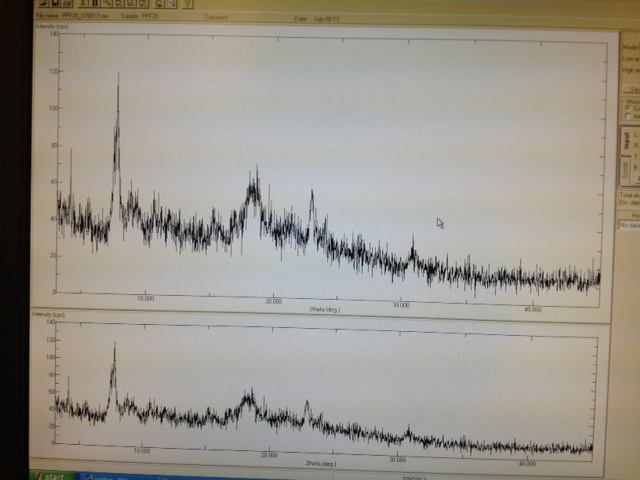
Task: Click the Sample field in the header
Action: (x=140, y=17)
